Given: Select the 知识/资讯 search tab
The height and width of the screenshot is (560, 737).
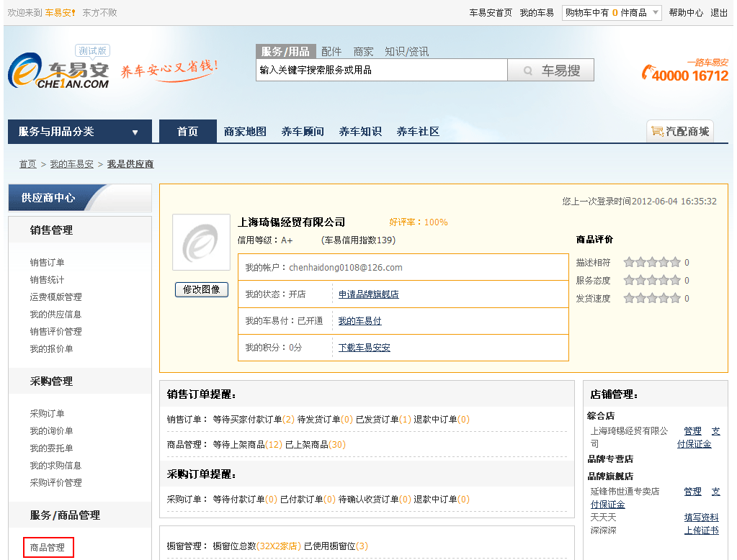Looking at the screenshot, I should (x=406, y=52).
